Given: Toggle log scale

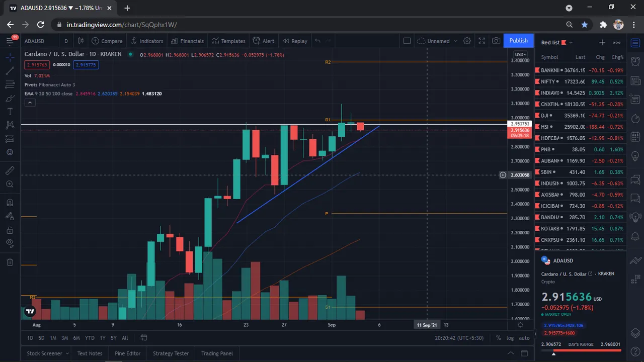Looking at the screenshot, I should (x=510, y=338).
